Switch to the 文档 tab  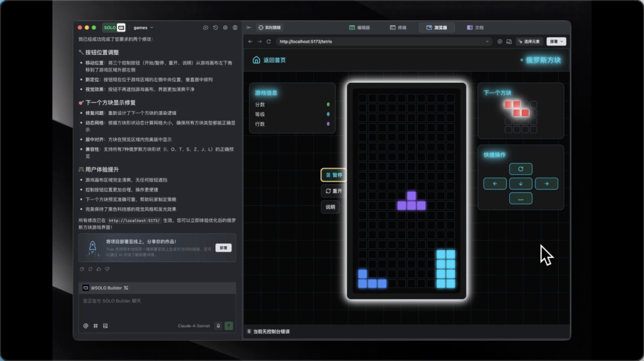click(475, 27)
